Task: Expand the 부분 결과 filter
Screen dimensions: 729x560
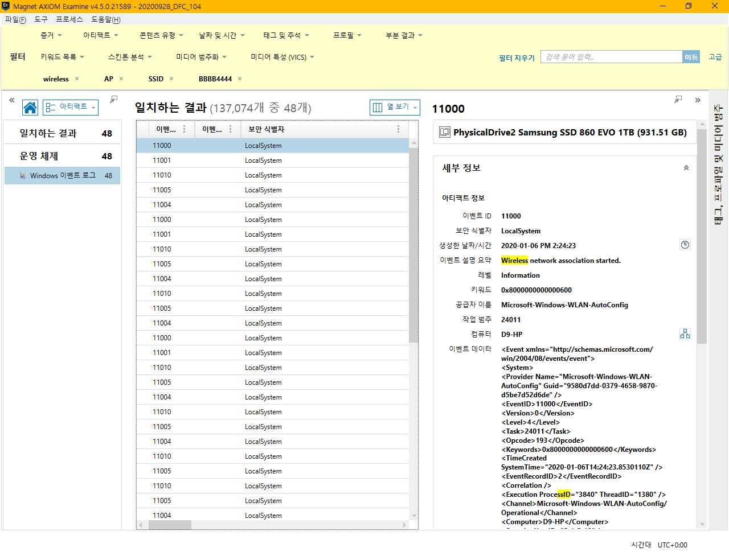Action: tap(404, 35)
